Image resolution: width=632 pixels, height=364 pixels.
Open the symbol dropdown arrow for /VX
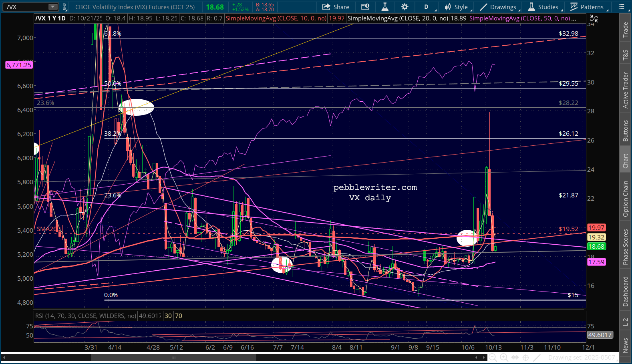[x=53, y=7]
